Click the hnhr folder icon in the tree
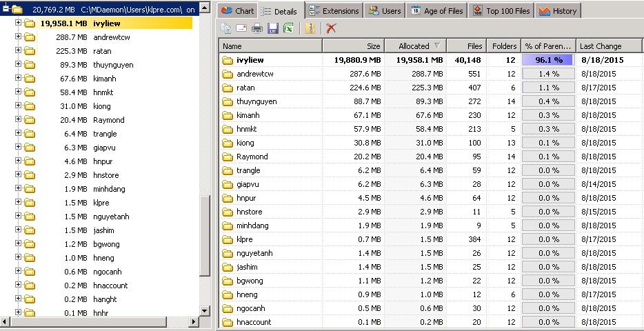This screenshot has width=644, height=331. coord(30,312)
